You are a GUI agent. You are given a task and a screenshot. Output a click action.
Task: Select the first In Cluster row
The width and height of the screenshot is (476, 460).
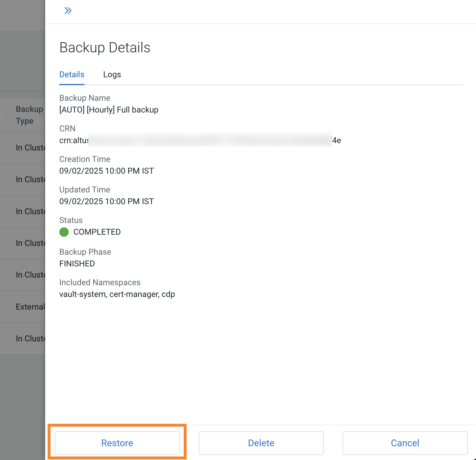pos(29,148)
